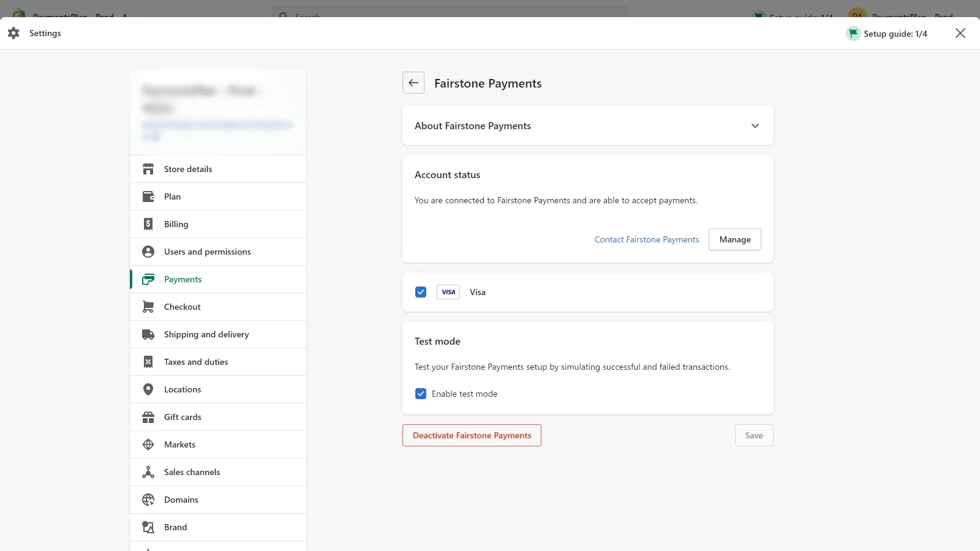Open Users and permissions settings
The width and height of the screenshot is (980, 551).
point(218,252)
